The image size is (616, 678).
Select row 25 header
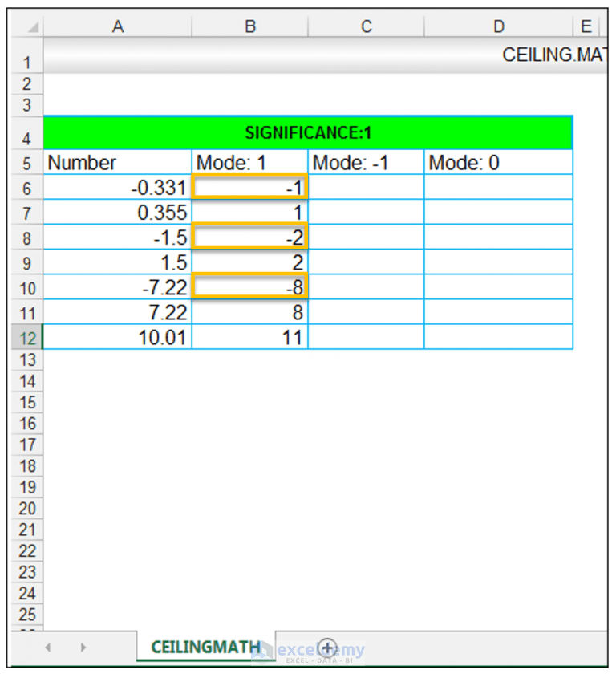coord(26,615)
